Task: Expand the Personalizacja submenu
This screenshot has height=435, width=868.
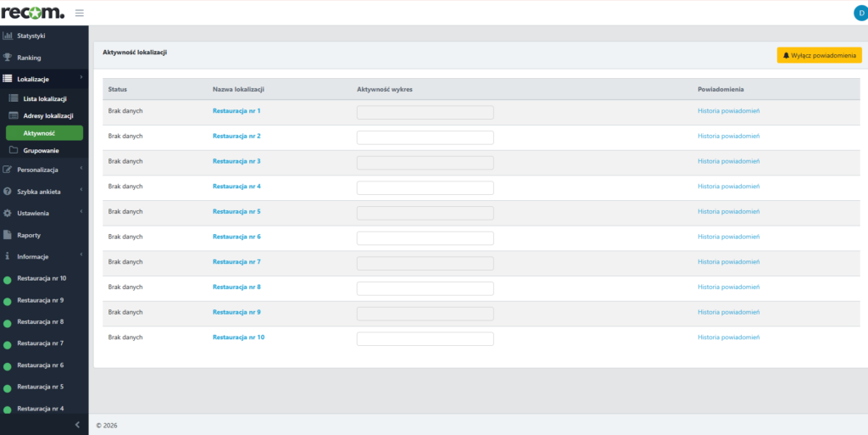Action: click(x=44, y=170)
